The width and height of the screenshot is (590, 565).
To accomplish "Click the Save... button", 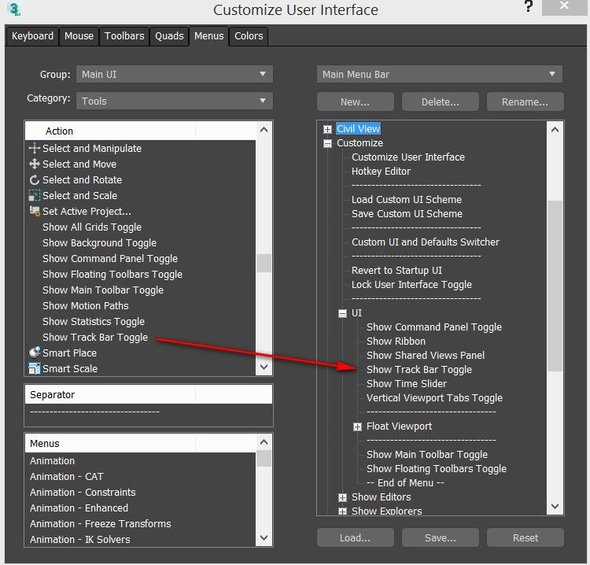I will (440, 538).
